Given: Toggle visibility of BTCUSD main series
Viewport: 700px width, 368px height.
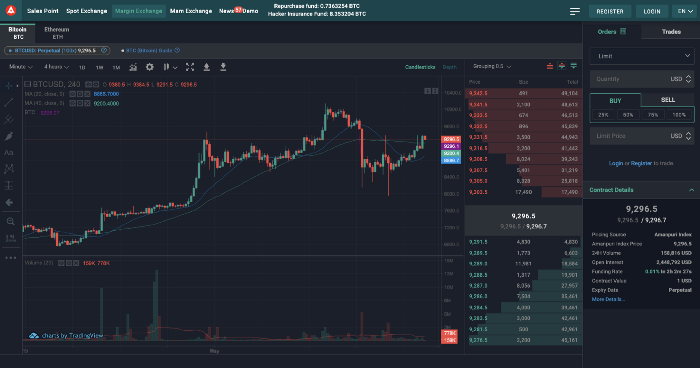Looking at the screenshot, I should click(88, 84).
